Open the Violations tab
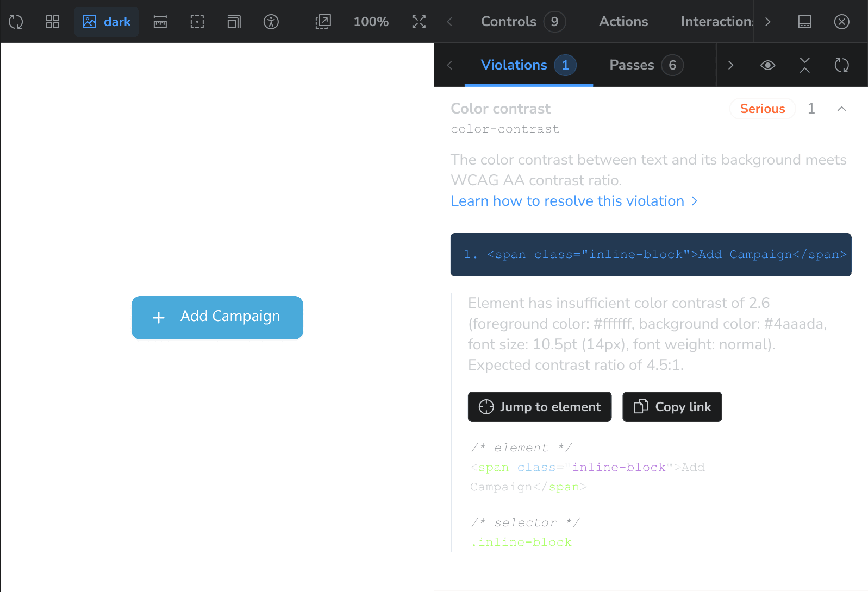This screenshot has height=592, width=868. [529, 65]
